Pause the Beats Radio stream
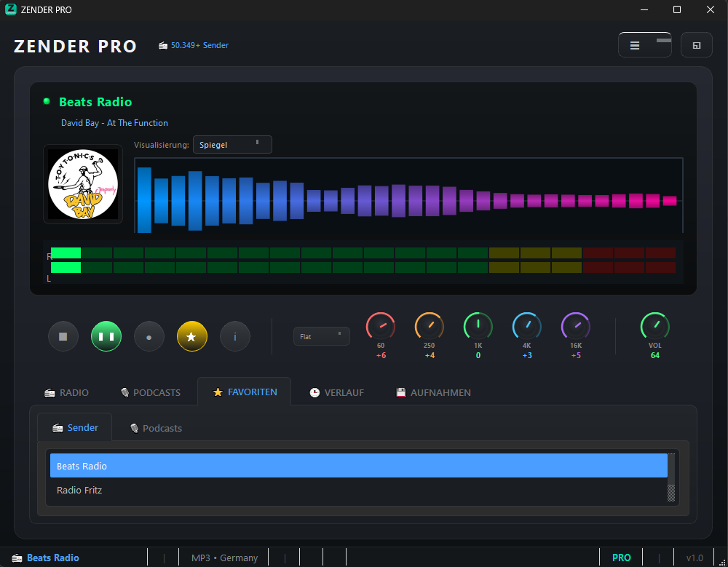This screenshot has width=728, height=567. (x=106, y=337)
